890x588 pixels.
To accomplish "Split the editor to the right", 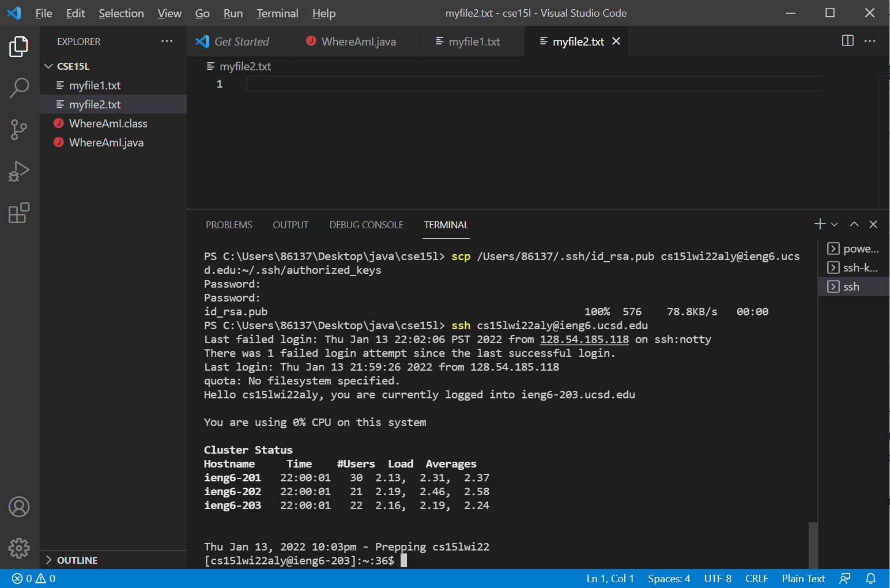I will [x=847, y=41].
